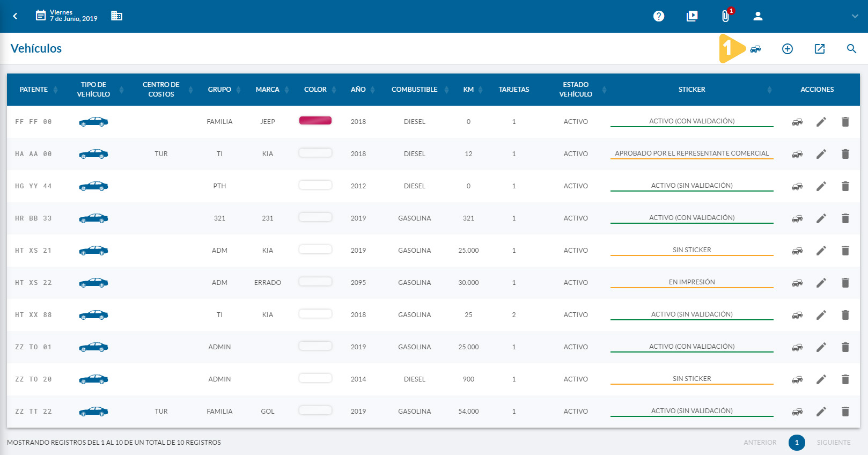
Task: Click the color swatch for HG YY 44
Action: point(315,185)
